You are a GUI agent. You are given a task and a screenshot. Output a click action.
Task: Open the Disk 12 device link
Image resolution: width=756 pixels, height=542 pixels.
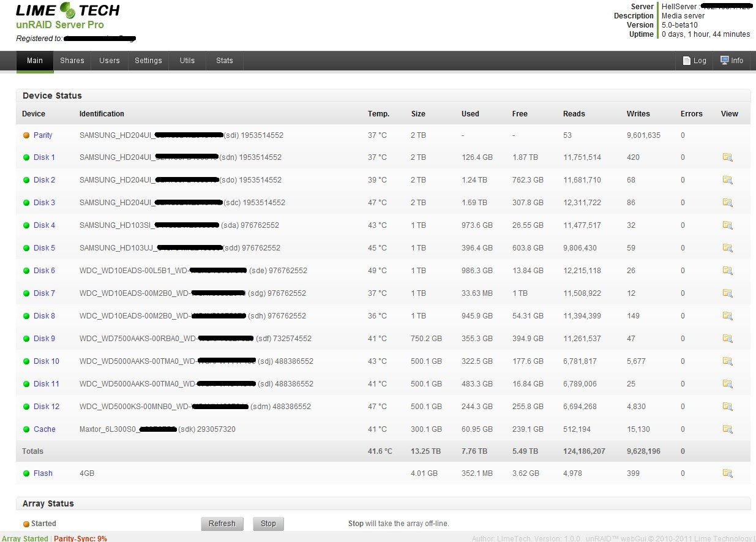(47, 407)
